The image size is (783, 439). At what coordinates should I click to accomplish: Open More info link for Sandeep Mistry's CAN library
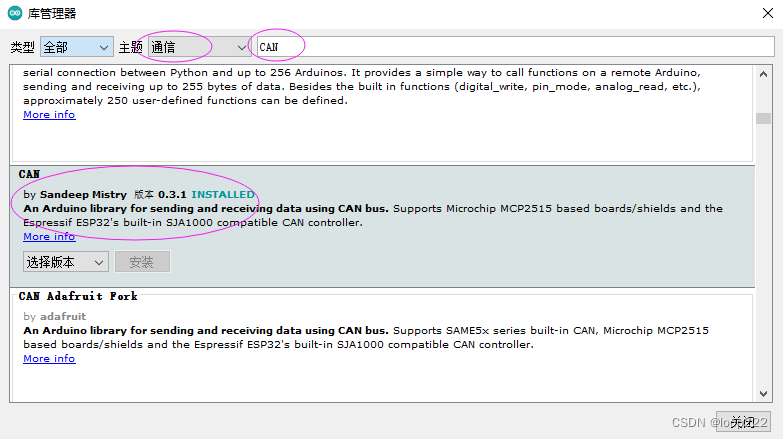pyautogui.click(x=49, y=236)
